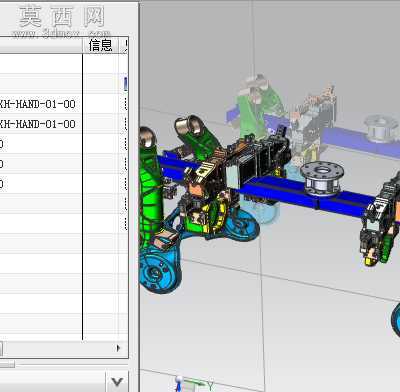Click the blue disc at bottom left of model

[159, 272]
